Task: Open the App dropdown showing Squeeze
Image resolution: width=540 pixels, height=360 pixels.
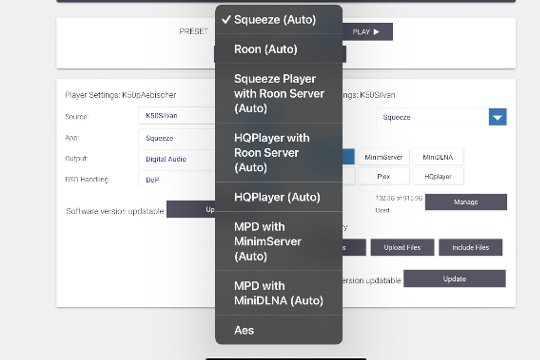Action: (177, 138)
